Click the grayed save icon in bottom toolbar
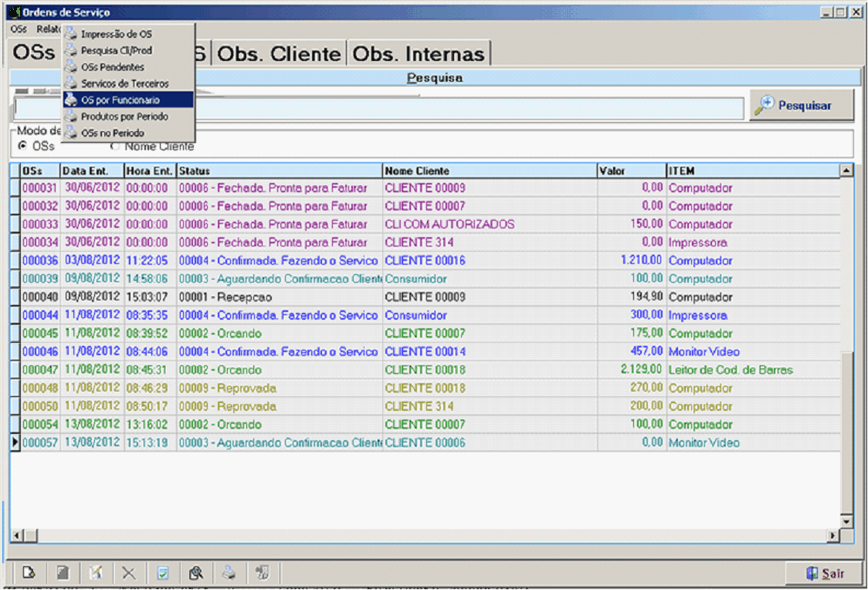 [63, 573]
